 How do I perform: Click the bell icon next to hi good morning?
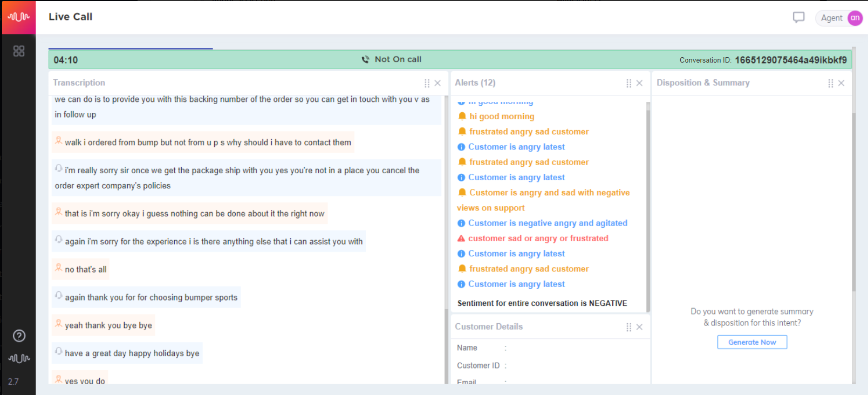[462, 116]
